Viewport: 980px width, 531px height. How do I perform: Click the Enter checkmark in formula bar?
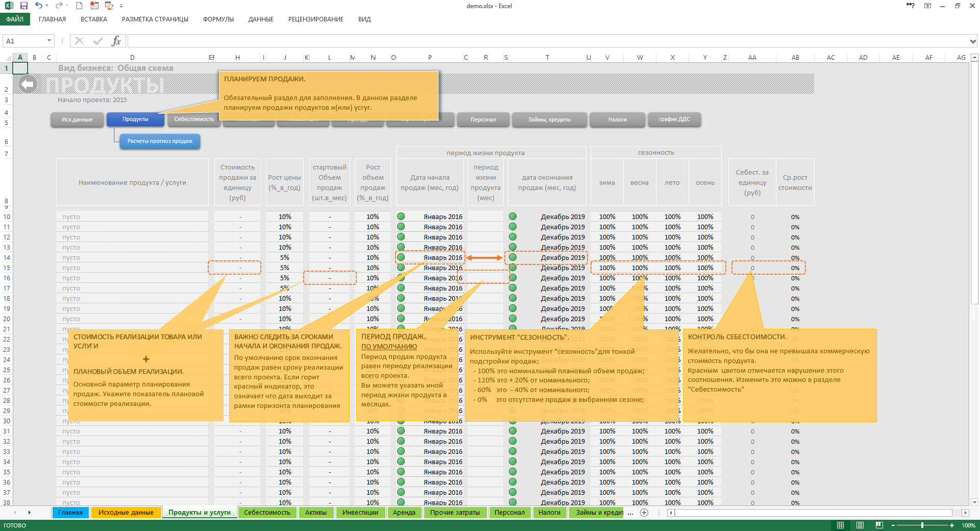[x=98, y=41]
